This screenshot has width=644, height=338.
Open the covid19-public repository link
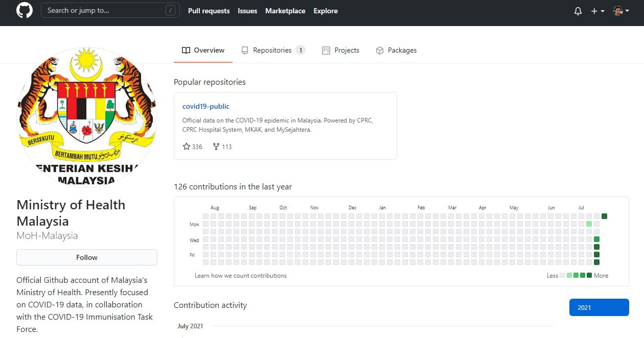[206, 106]
